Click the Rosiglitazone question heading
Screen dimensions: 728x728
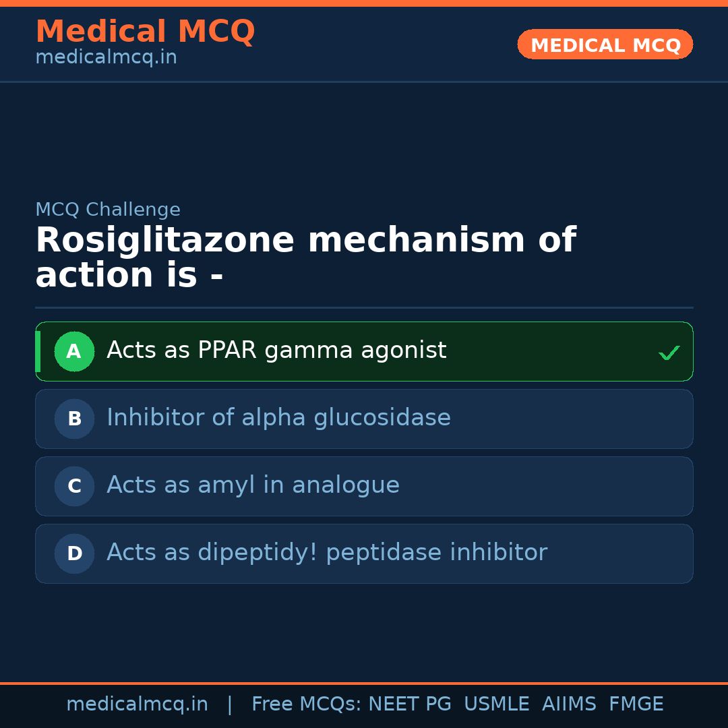[305, 257]
